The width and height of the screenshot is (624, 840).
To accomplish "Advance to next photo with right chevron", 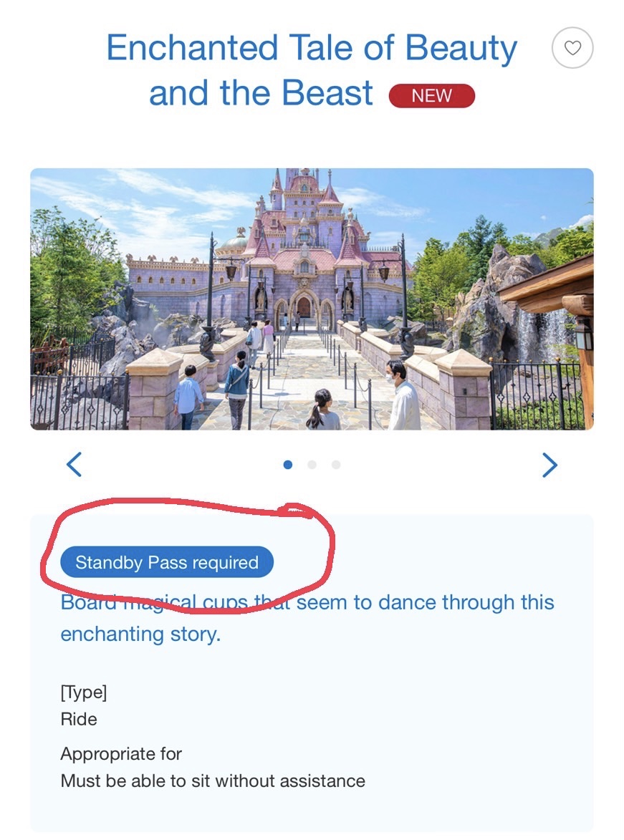I will click(x=550, y=465).
